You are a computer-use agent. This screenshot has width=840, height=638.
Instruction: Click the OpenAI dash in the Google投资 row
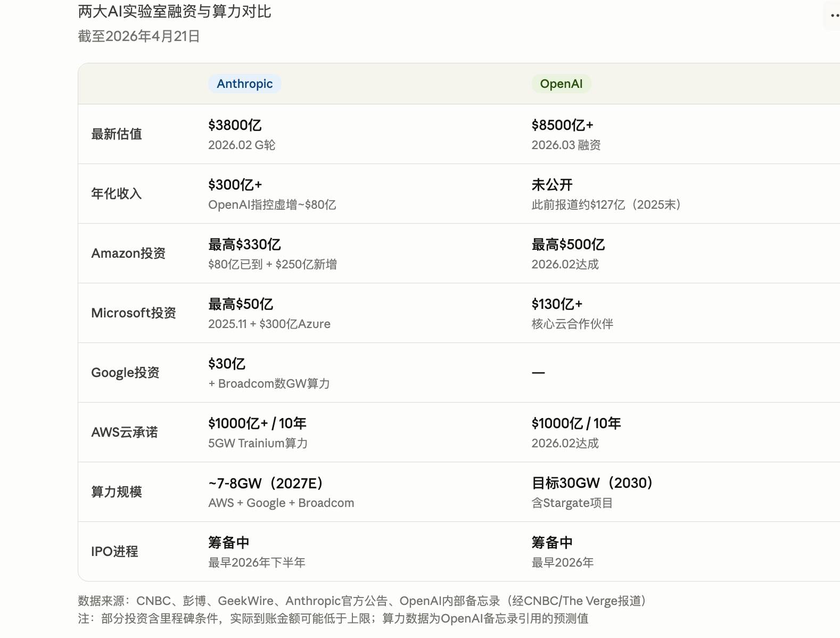(x=538, y=373)
